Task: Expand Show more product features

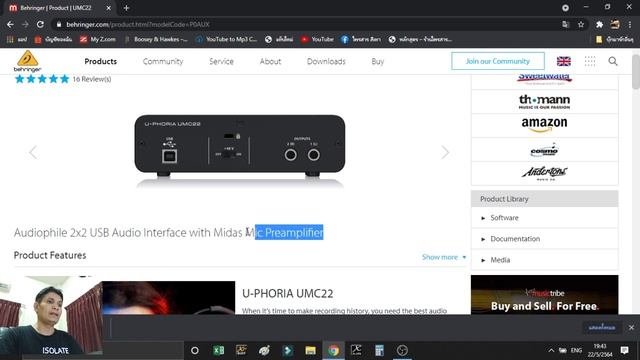Action: pos(444,257)
